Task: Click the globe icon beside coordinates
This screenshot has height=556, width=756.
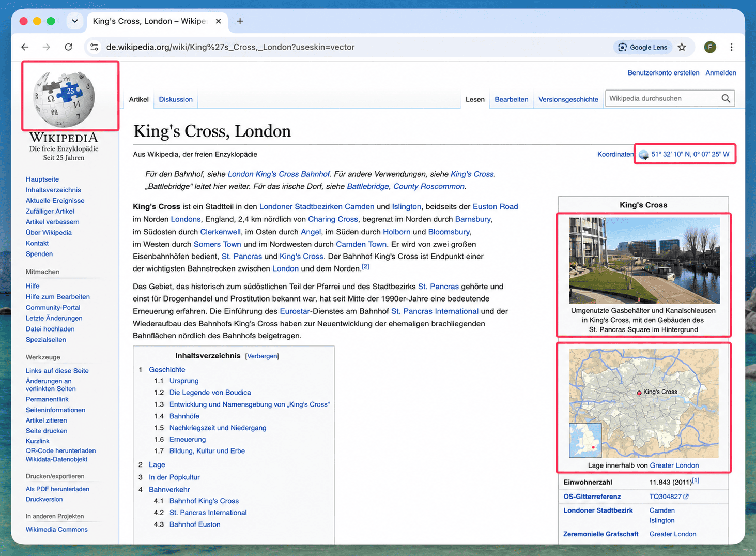Action: [x=643, y=154]
